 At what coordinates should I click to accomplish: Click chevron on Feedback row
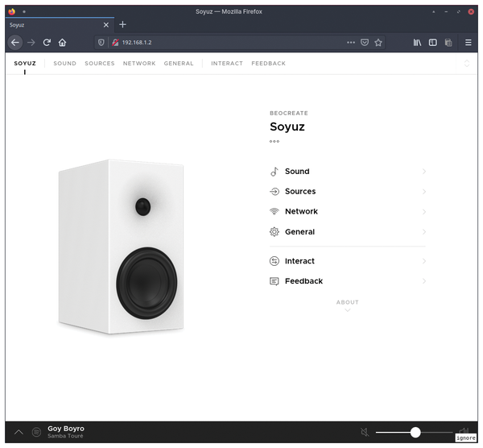point(424,281)
